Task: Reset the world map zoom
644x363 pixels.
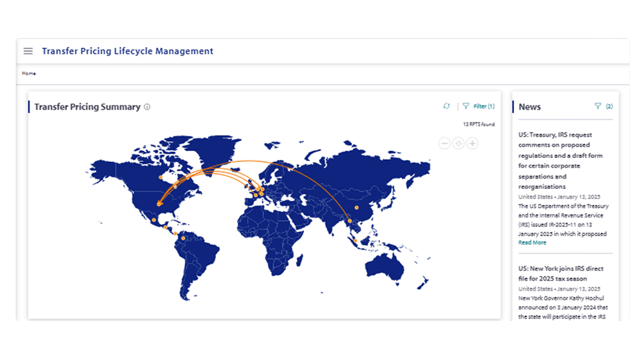Action: pyautogui.click(x=459, y=143)
